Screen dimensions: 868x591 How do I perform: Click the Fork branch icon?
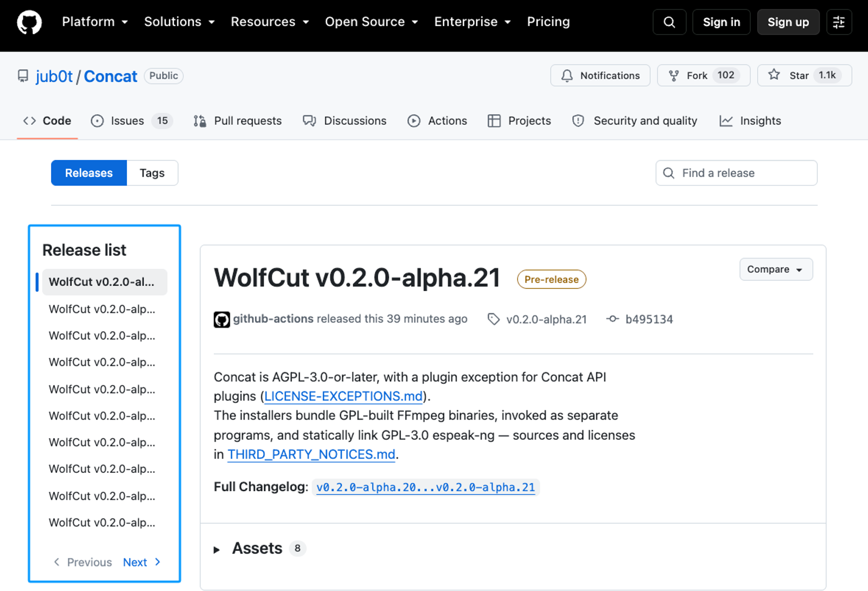coord(674,75)
